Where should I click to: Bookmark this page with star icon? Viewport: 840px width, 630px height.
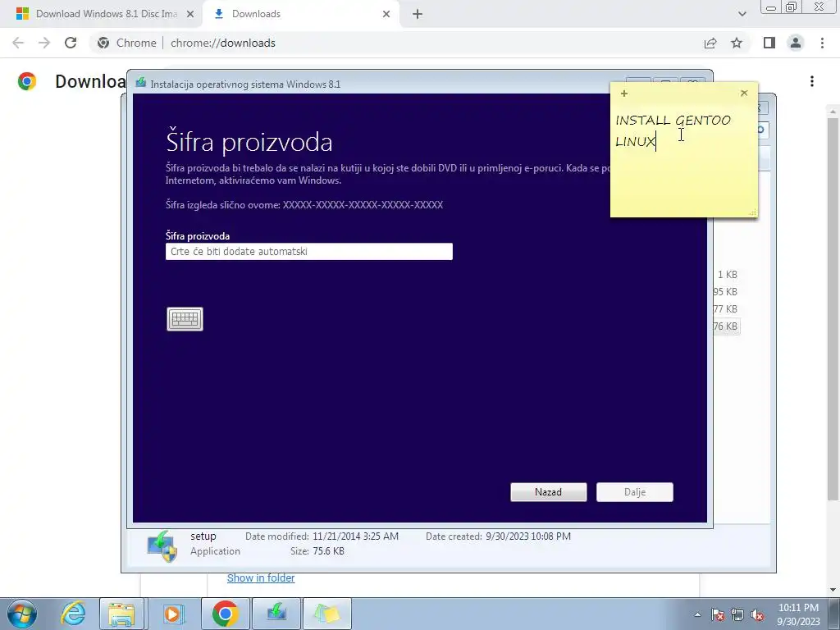click(737, 43)
